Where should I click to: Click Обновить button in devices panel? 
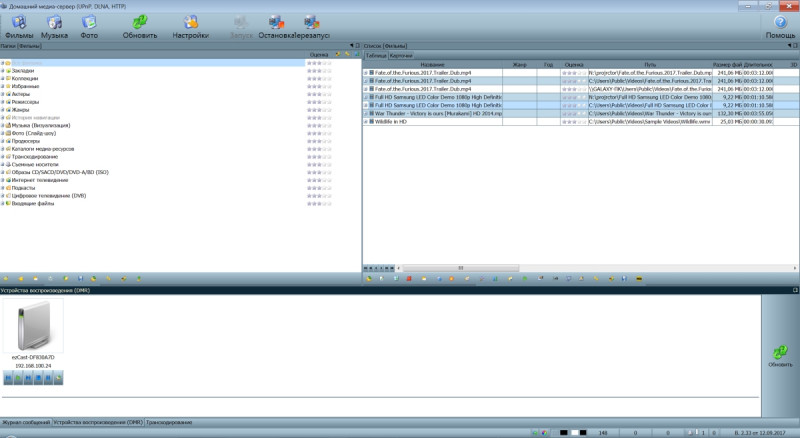tap(779, 355)
